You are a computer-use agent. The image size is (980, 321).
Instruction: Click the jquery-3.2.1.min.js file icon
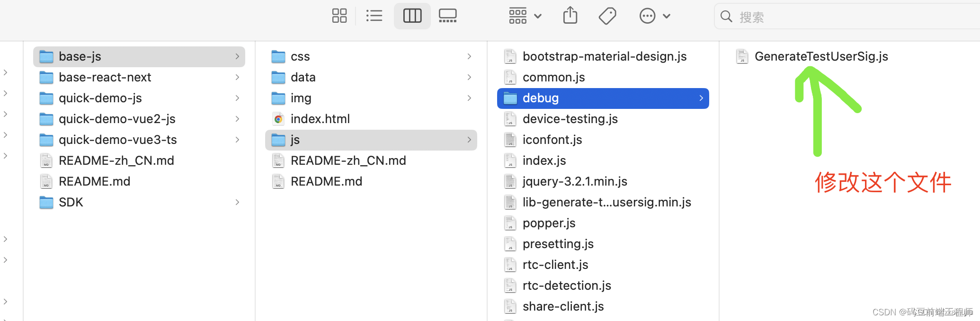(510, 181)
